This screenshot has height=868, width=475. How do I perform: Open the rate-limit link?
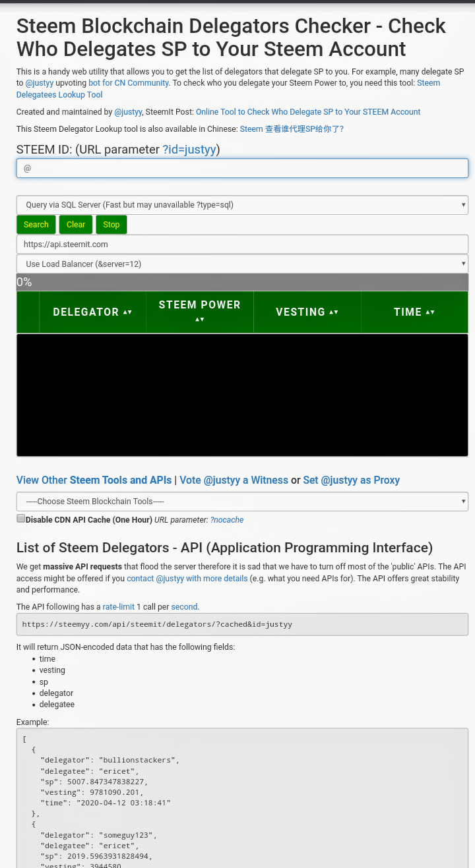pos(119,607)
